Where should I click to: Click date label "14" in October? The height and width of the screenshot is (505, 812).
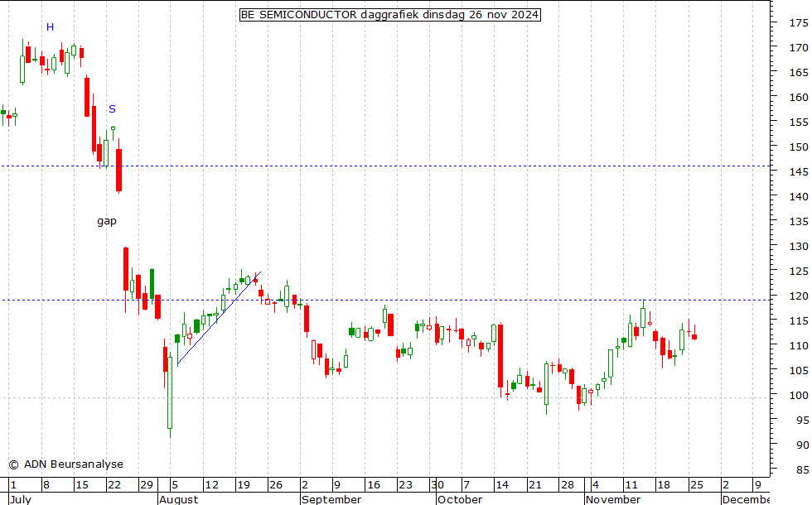(502, 485)
